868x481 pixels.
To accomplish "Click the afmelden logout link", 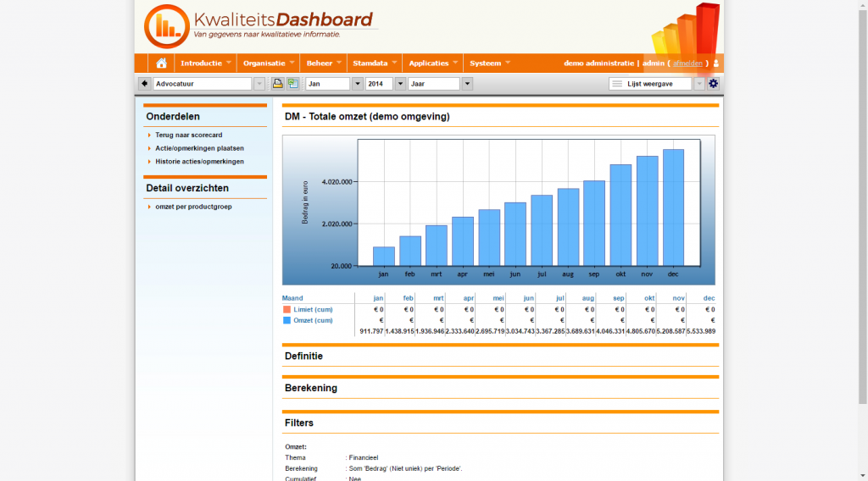I will pos(687,64).
